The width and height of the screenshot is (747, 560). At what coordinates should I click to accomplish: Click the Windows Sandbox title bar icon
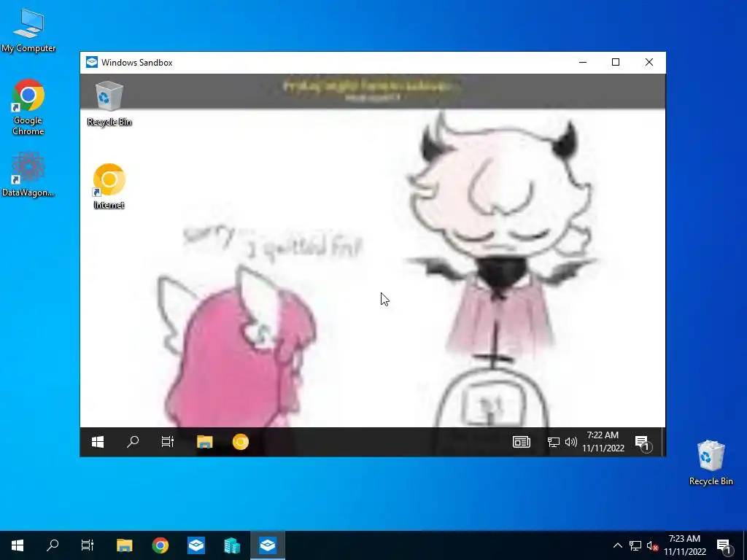(91, 63)
